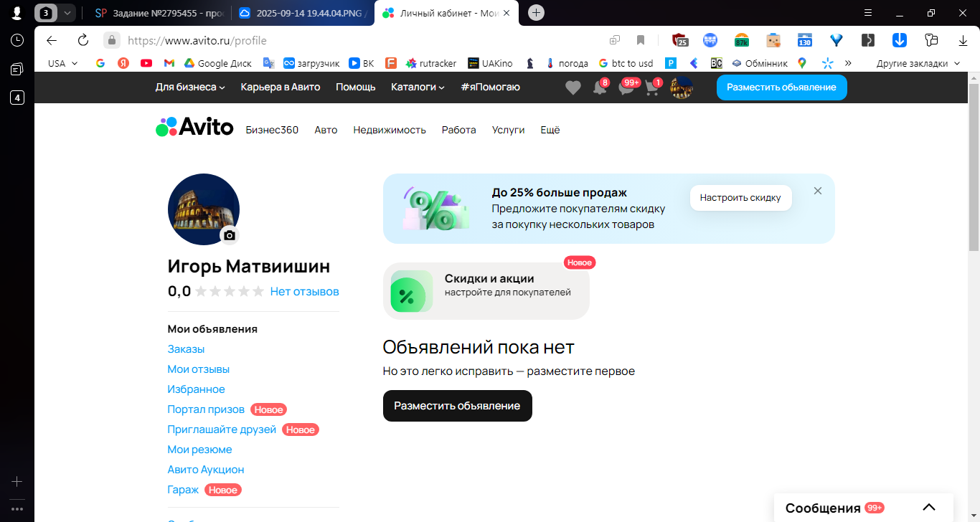Go back to the previous page
Screen dimensions: 980x522
coord(51,40)
